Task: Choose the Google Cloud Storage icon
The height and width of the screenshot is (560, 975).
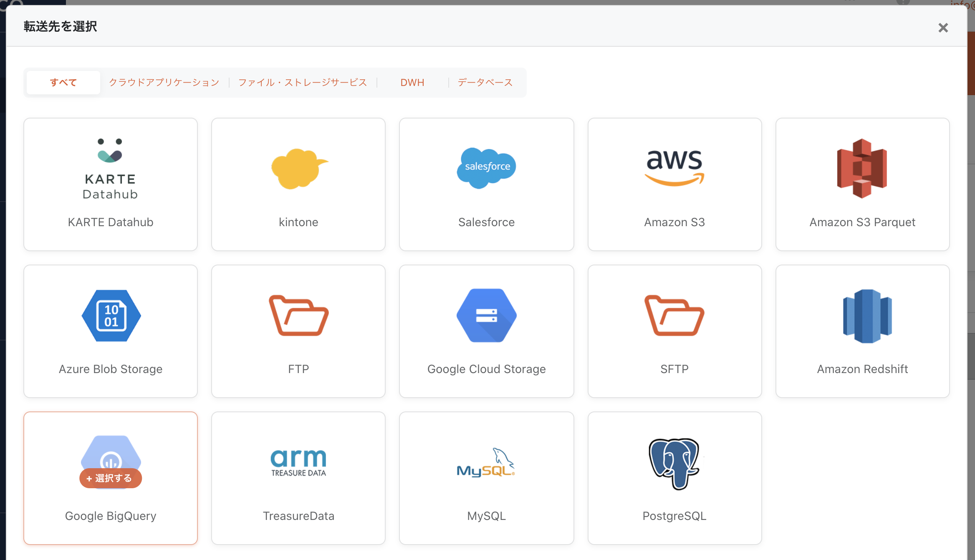Action: point(486,316)
